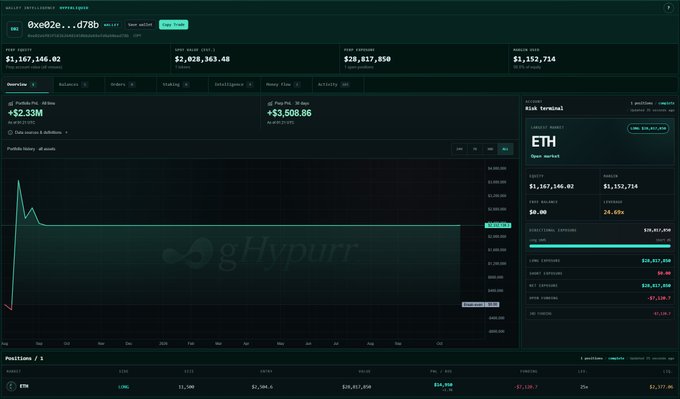Click the LONG side cell in ETH row
This screenshot has height=399, width=680.
[124, 387]
